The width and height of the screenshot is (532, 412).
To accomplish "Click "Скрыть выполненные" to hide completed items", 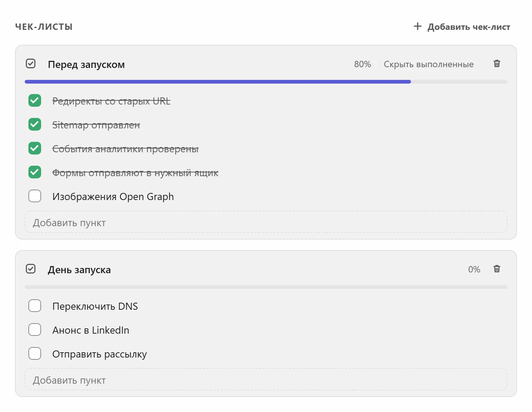I will (429, 64).
